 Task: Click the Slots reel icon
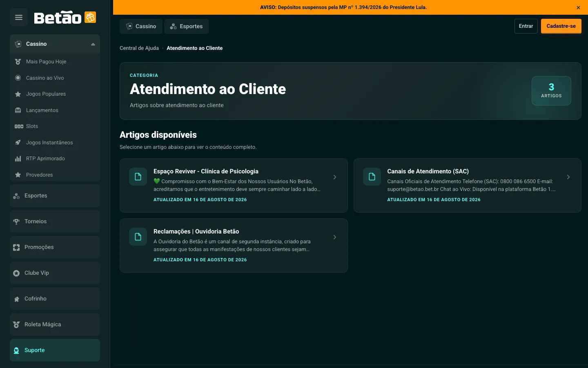coord(19,126)
